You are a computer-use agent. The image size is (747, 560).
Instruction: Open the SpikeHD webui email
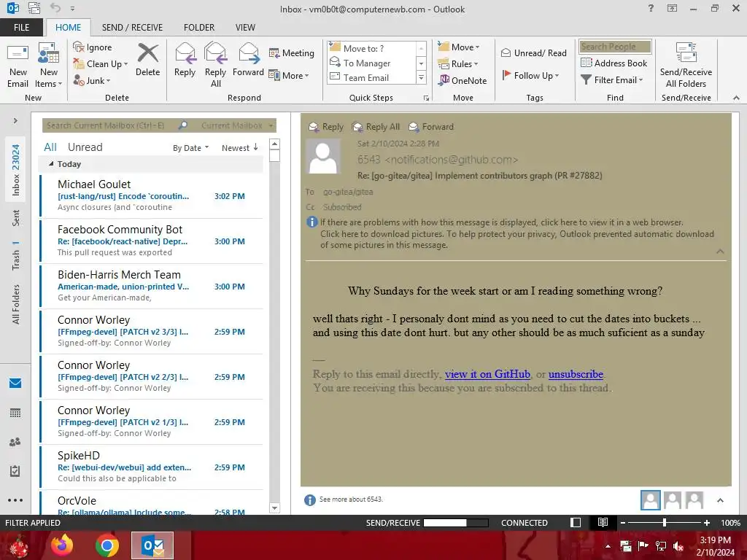(x=152, y=467)
